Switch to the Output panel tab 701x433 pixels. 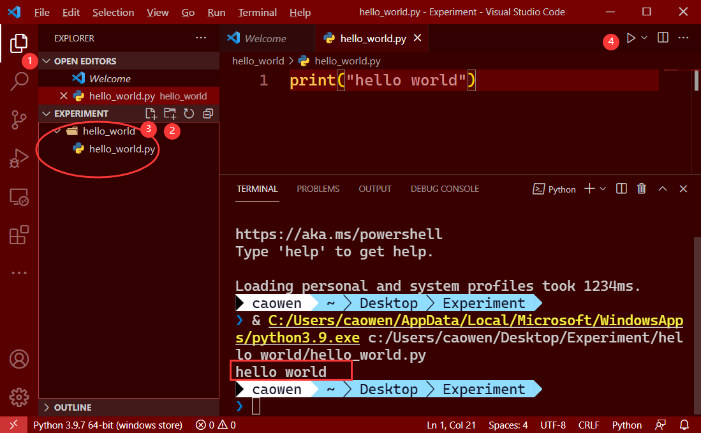click(x=375, y=189)
